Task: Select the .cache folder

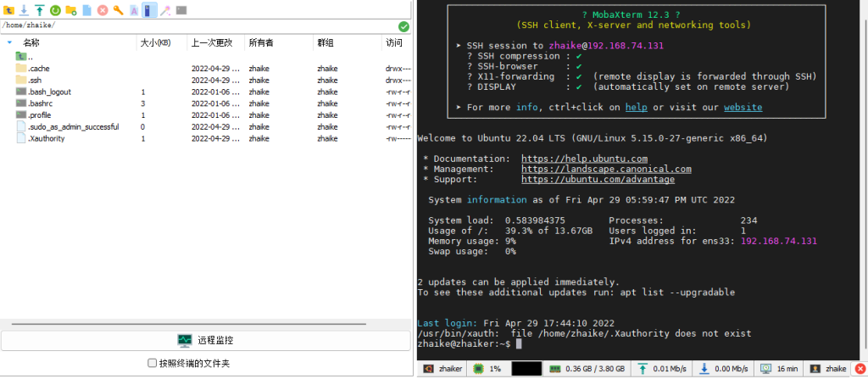Action: [x=205, y=68]
